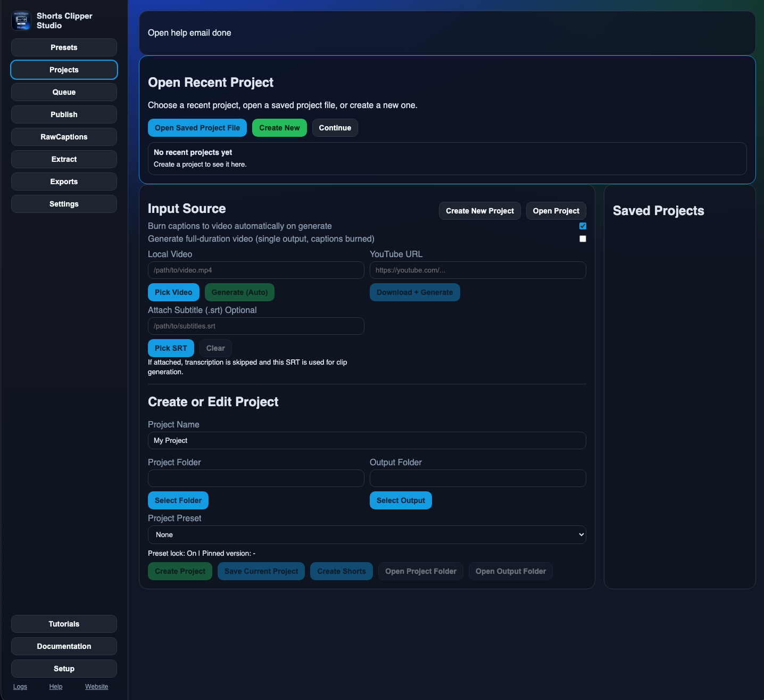Click Create New Project button
The image size is (764, 700).
480,211
